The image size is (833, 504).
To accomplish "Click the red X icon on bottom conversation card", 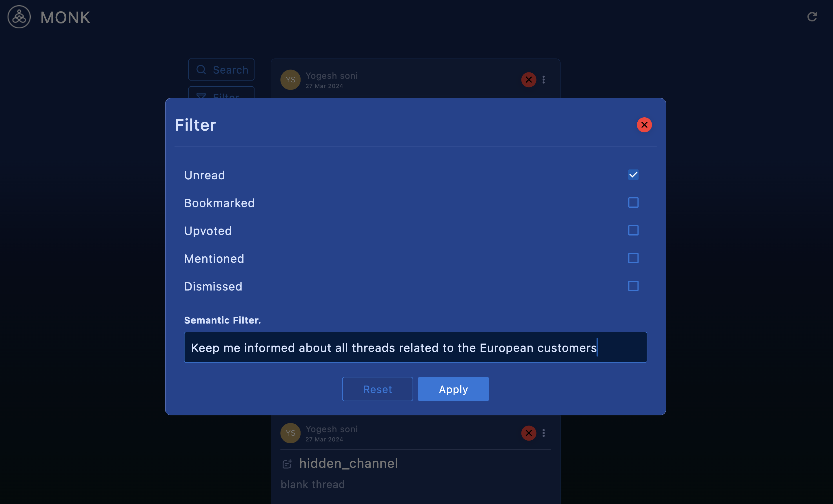I will [x=528, y=433].
